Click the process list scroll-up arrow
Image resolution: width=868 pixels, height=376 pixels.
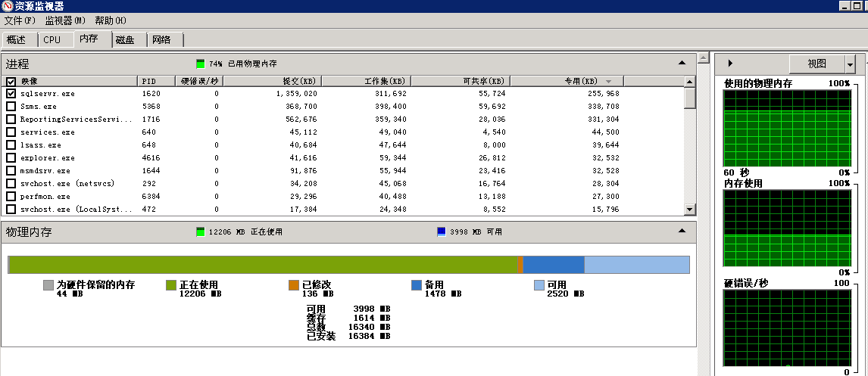pyautogui.click(x=689, y=82)
